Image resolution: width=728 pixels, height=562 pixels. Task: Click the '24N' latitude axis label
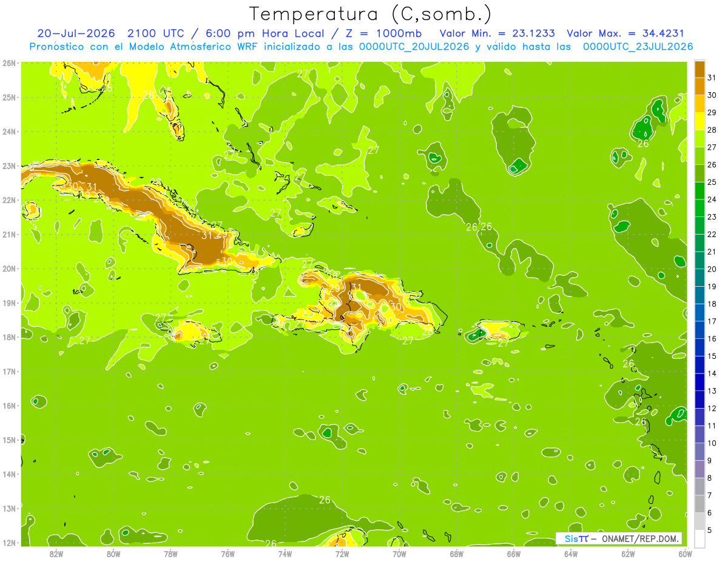click(x=8, y=132)
